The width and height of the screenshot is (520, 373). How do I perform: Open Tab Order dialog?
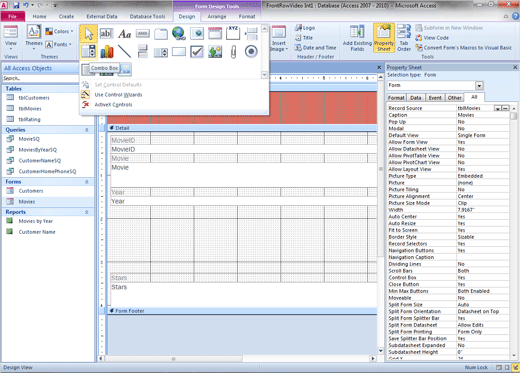[404, 38]
